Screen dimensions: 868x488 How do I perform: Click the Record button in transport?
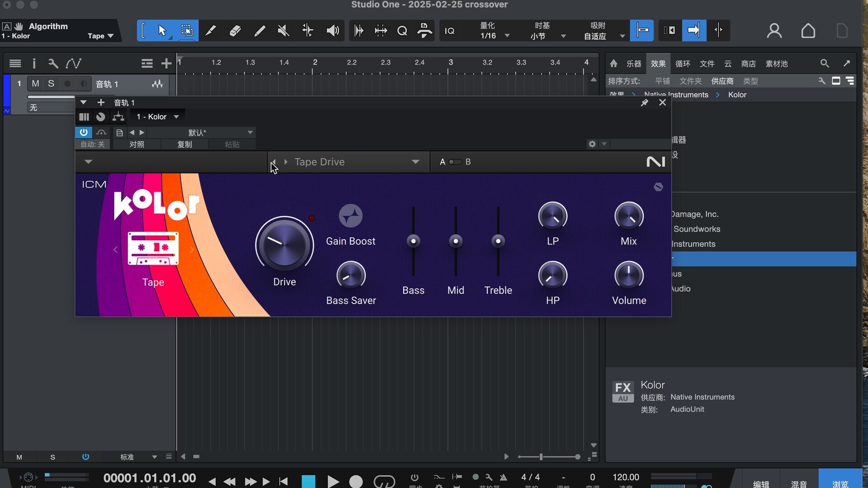click(x=356, y=482)
